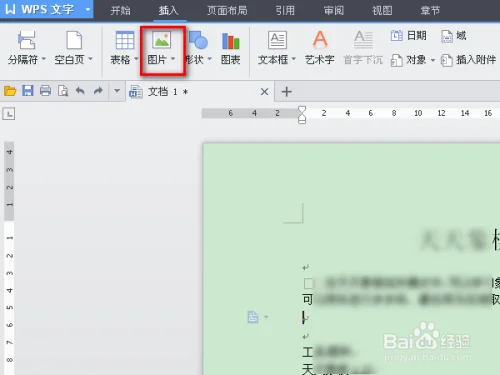The width and height of the screenshot is (500, 375).
Task: Expand the paste options dropdown arrow
Action: (x=266, y=317)
